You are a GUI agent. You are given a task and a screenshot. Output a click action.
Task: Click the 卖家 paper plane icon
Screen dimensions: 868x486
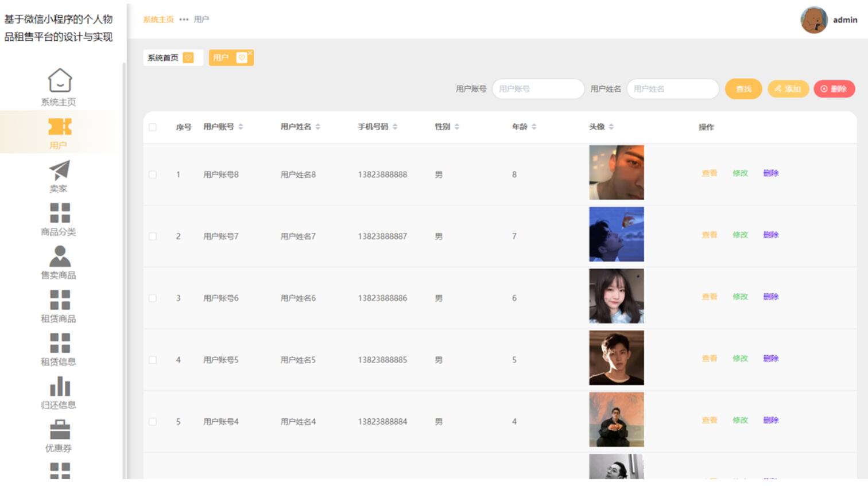[59, 169]
